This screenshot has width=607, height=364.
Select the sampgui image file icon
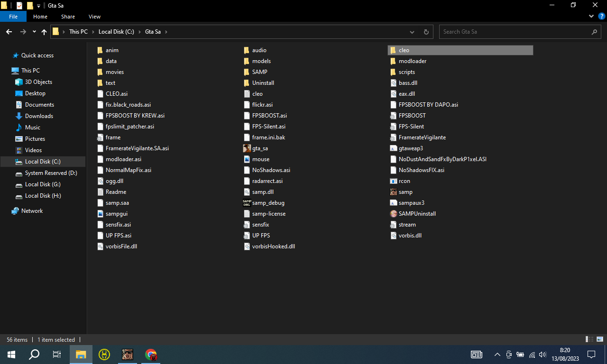coord(100,214)
